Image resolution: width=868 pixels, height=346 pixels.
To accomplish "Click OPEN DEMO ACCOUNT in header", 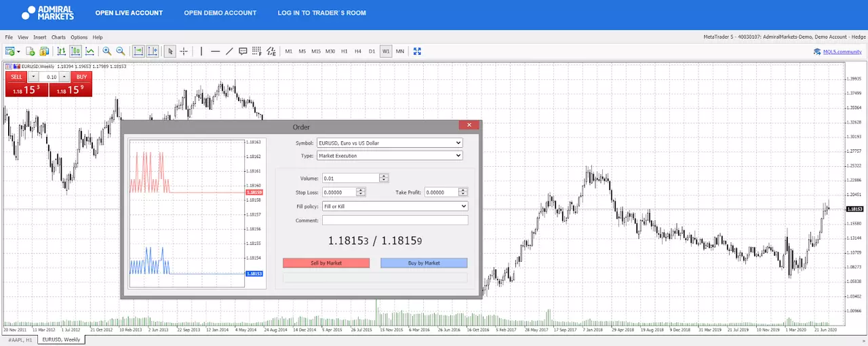I will point(220,13).
